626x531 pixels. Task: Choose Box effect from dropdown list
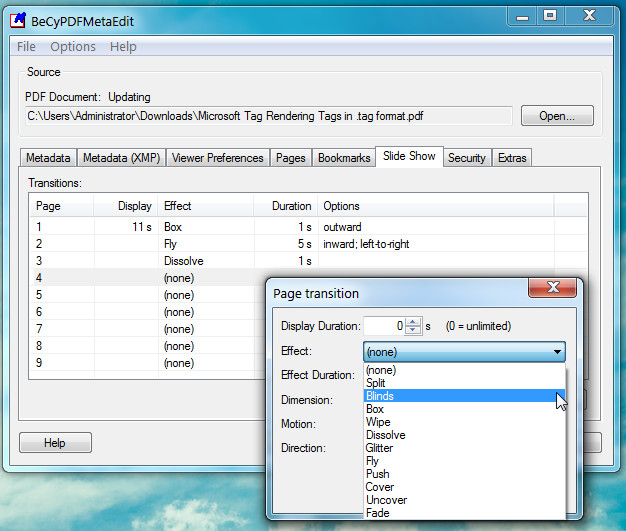(x=464, y=409)
